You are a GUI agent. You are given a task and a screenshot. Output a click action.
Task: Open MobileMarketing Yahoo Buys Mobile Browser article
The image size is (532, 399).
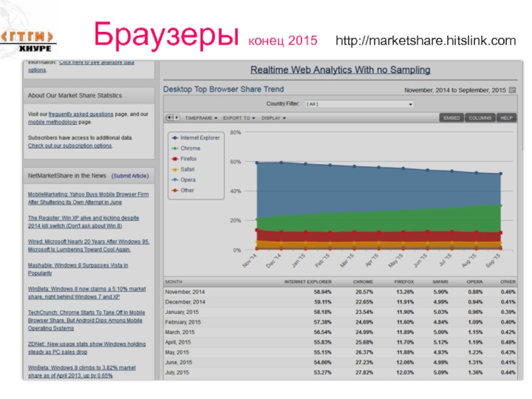[x=88, y=198]
